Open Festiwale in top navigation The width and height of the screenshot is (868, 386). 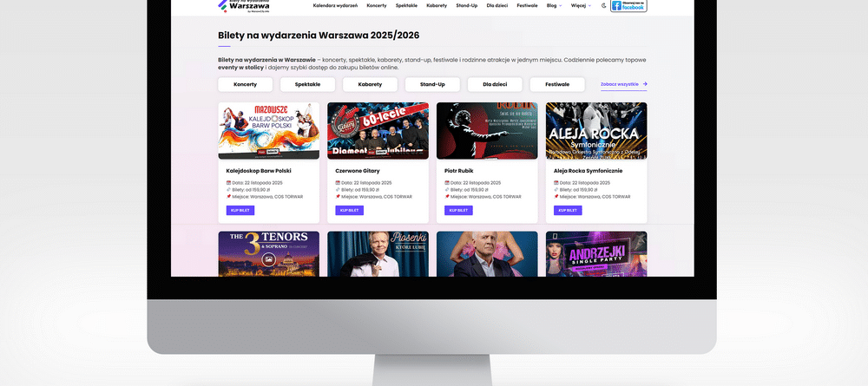pyautogui.click(x=527, y=5)
